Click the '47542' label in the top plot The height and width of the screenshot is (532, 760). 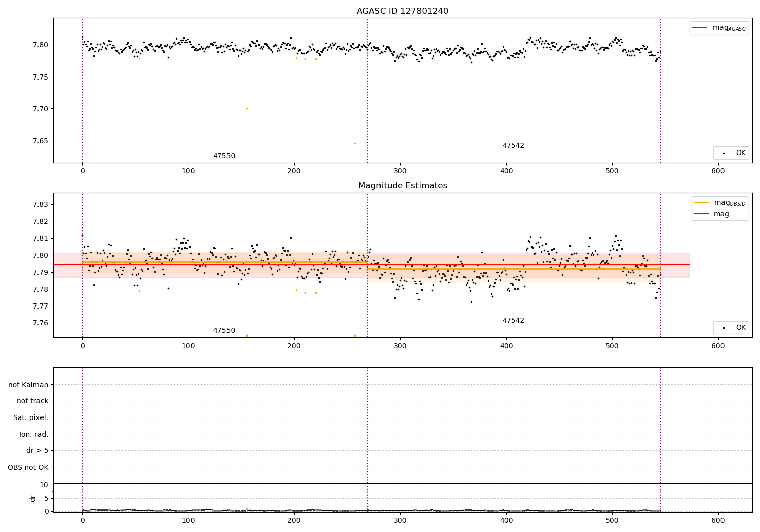[513, 146]
